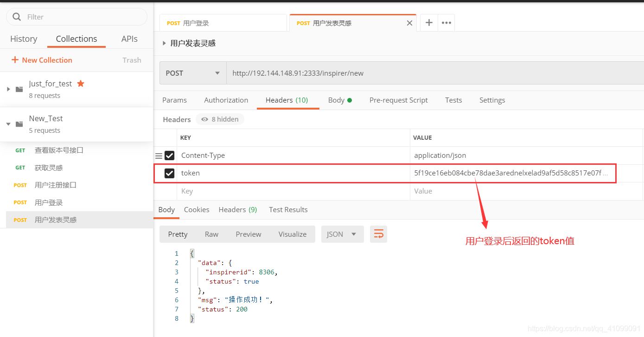The width and height of the screenshot is (644, 337).
Task: Open the JSON format dropdown
Action: click(x=343, y=234)
